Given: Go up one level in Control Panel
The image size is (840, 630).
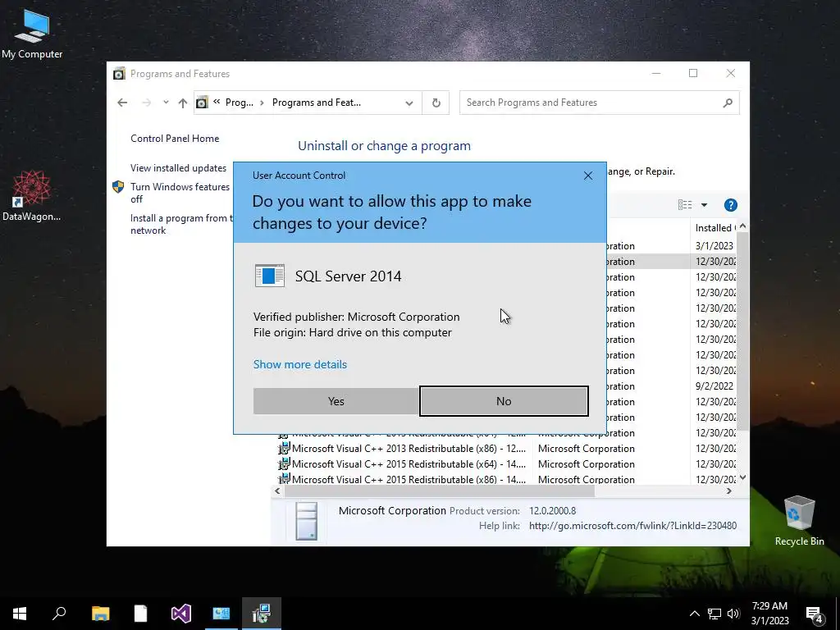Looking at the screenshot, I should (183, 103).
